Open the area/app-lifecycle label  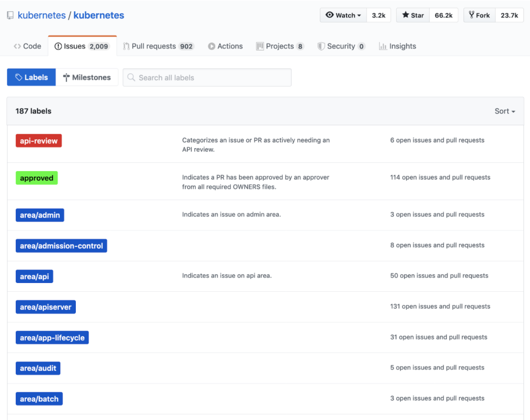(x=52, y=338)
